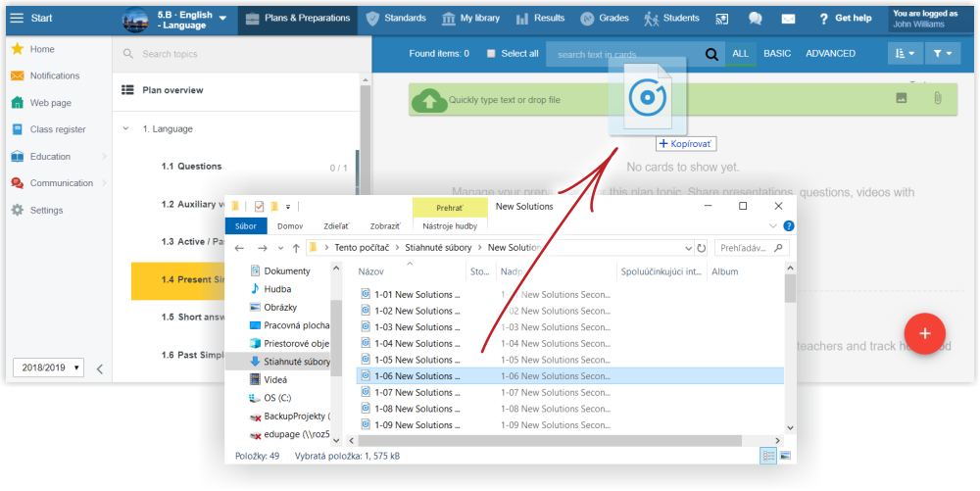
Task: Open Settings in sidebar
Action: pos(46,210)
